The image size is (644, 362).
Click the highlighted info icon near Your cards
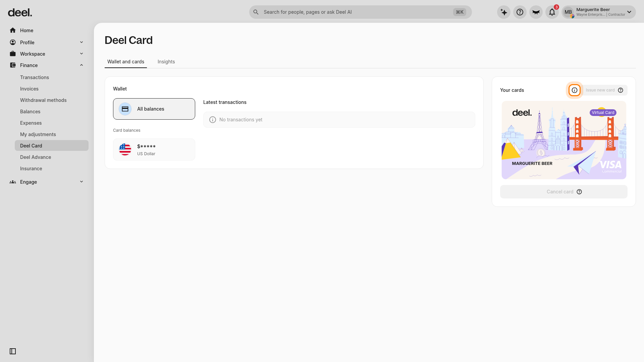(x=575, y=90)
